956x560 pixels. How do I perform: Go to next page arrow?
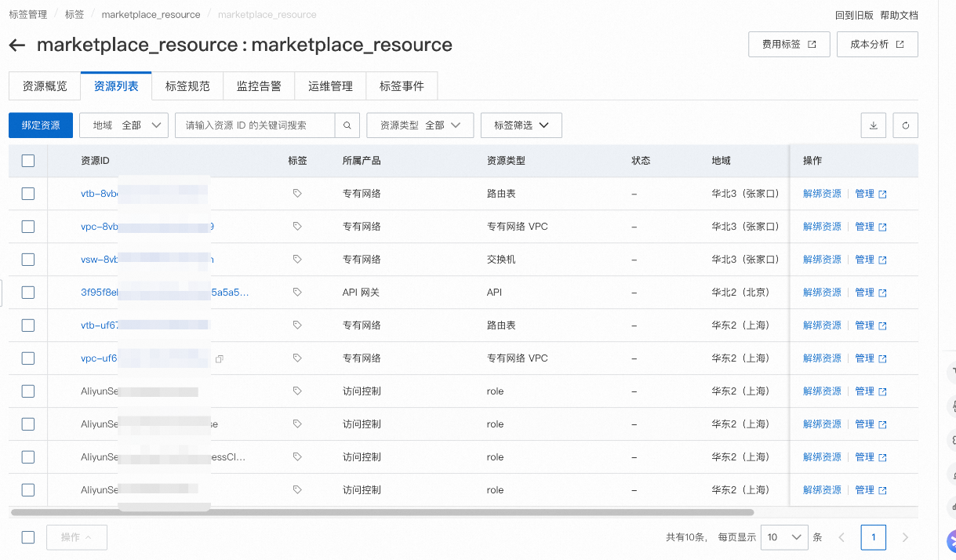(x=905, y=537)
